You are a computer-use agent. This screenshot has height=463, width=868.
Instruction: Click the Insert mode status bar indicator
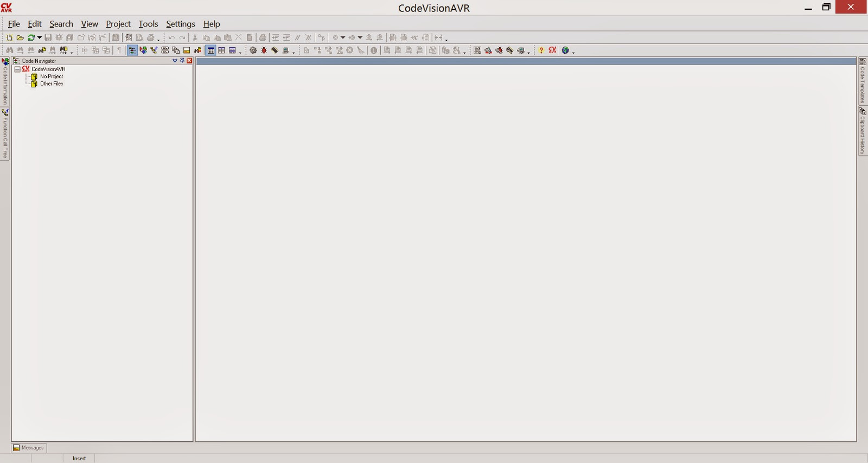(79, 458)
